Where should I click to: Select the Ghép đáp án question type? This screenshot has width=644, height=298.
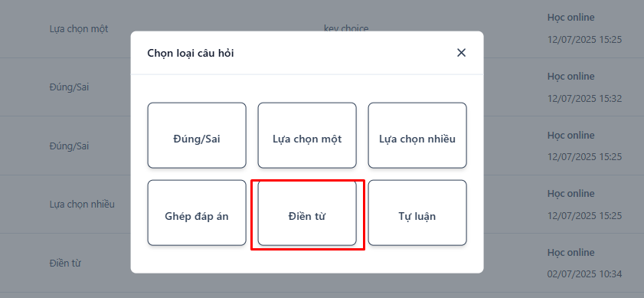pyautogui.click(x=197, y=213)
